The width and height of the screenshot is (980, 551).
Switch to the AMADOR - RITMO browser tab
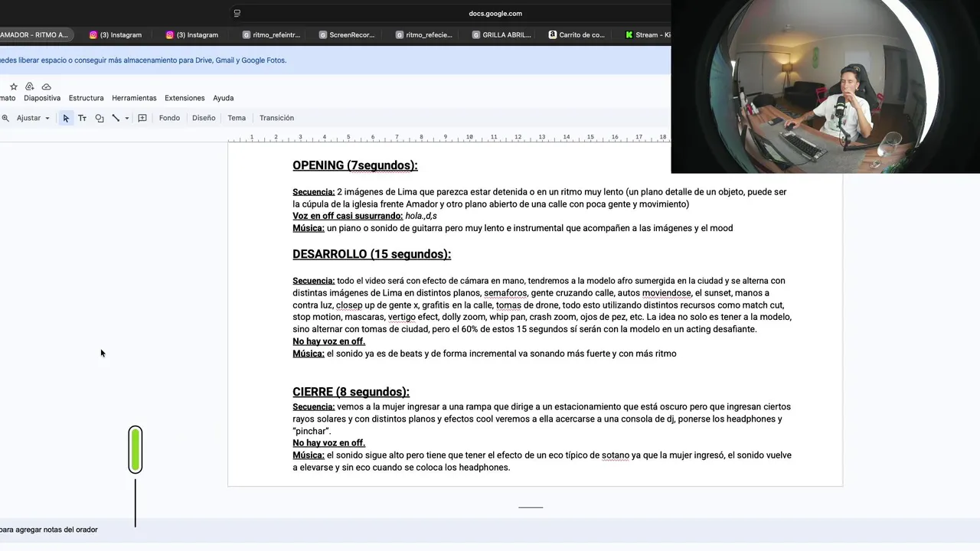34,34
